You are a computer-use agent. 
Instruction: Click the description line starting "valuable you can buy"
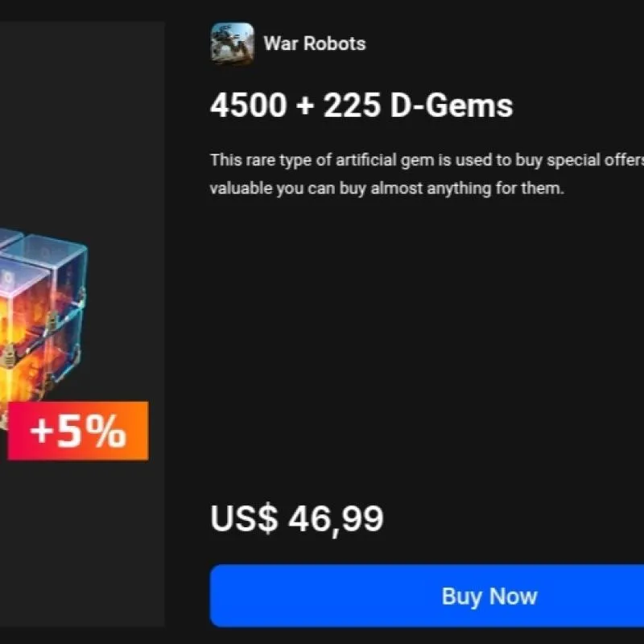pos(387,189)
